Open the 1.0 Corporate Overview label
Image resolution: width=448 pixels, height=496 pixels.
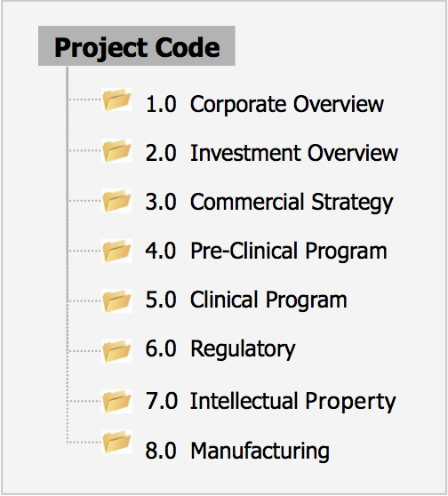[265, 104]
